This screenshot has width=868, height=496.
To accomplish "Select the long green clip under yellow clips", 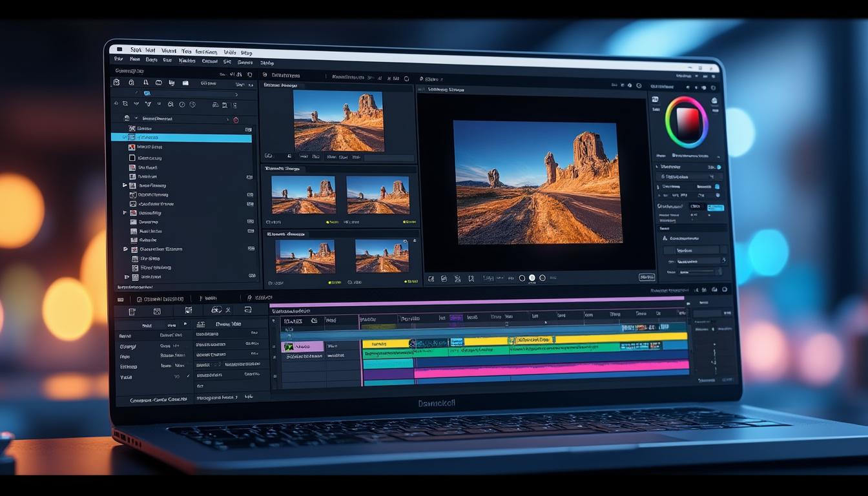I will tap(491, 350).
